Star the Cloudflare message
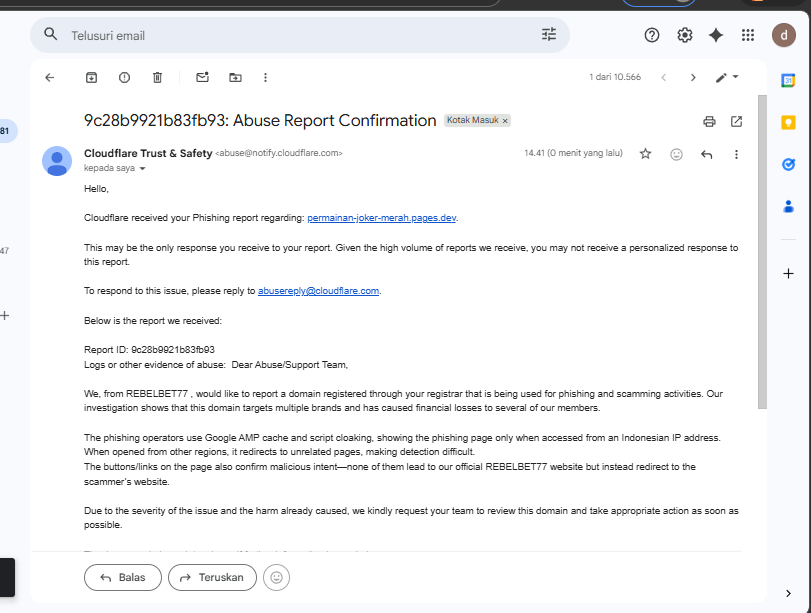The height and width of the screenshot is (613, 811). point(645,154)
